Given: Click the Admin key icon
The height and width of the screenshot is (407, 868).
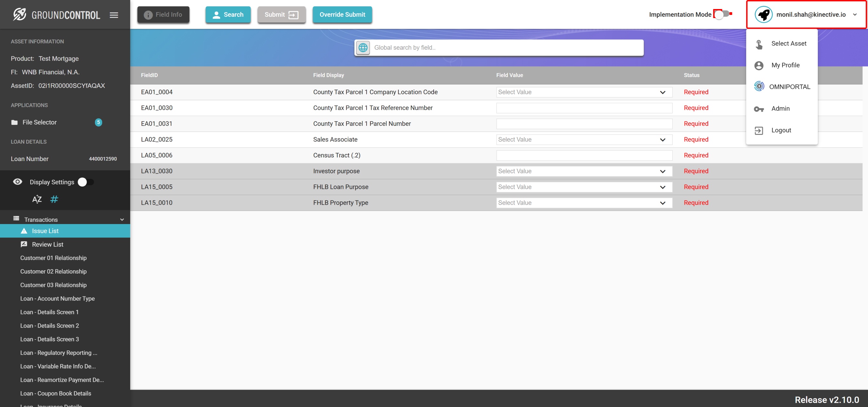Looking at the screenshot, I should pyautogui.click(x=759, y=108).
